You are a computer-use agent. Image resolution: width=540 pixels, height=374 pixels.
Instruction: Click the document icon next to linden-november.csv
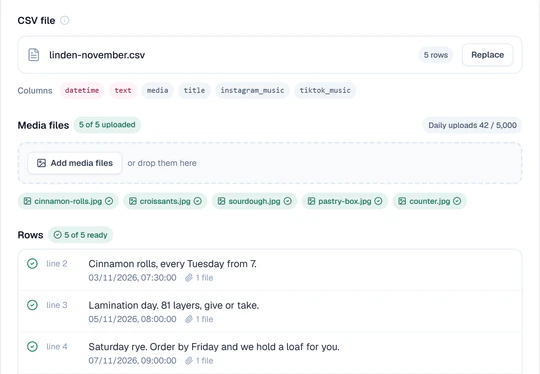point(33,55)
